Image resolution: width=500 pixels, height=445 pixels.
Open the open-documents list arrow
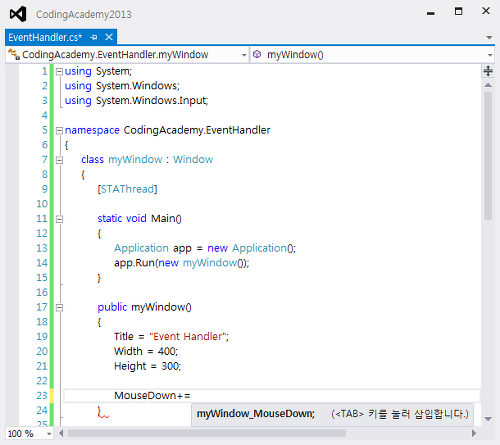pyautogui.click(x=489, y=37)
